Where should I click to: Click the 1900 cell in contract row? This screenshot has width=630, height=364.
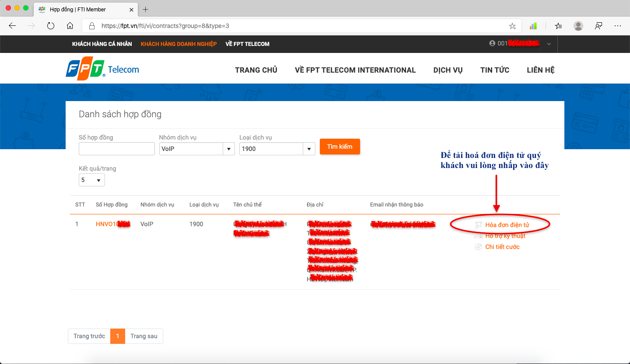click(196, 224)
